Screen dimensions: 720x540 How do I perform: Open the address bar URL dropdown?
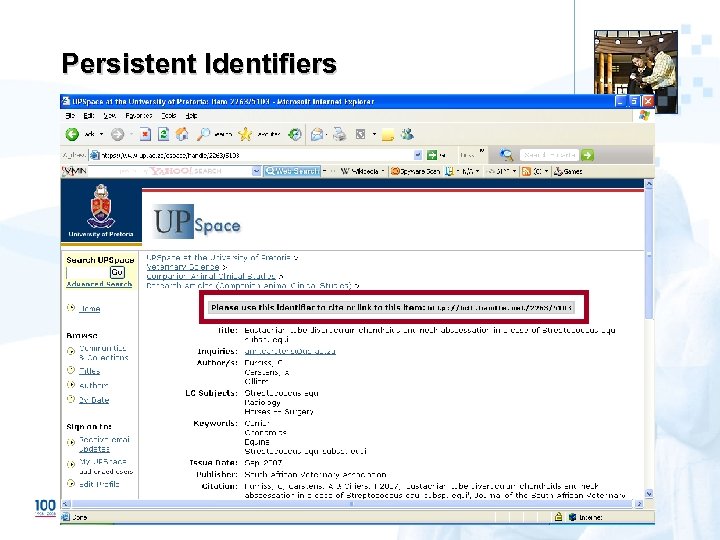pos(417,155)
